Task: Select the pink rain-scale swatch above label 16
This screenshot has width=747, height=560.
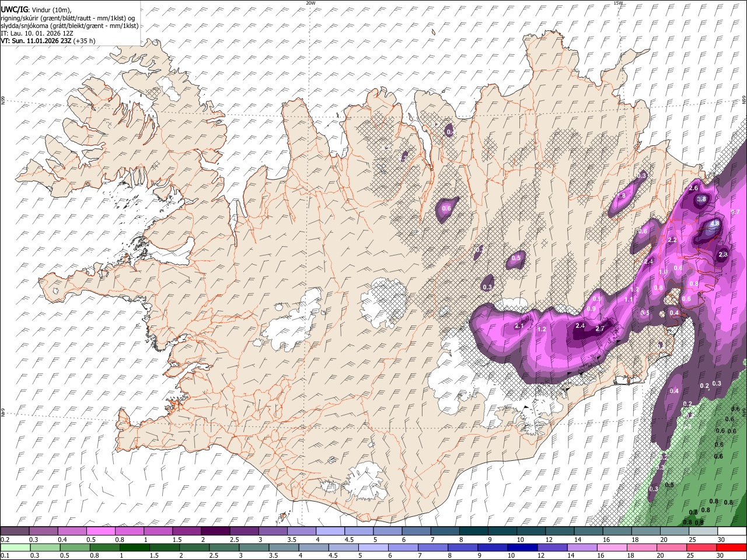Action: tap(612, 548)
